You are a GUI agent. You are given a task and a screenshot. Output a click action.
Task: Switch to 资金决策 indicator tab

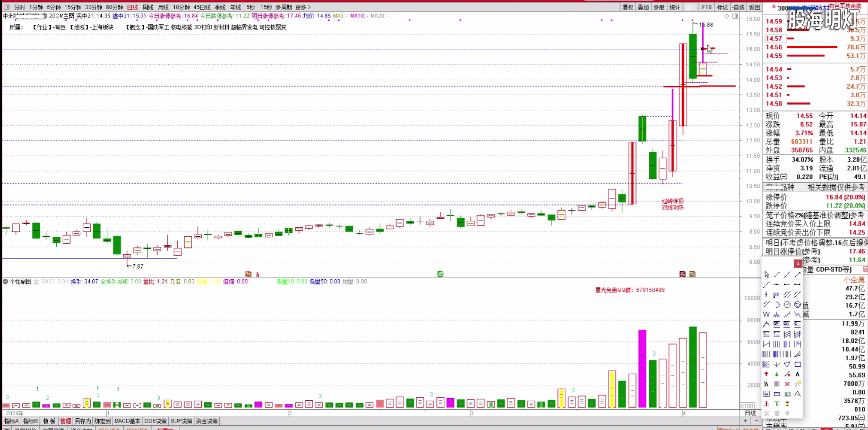207,421
